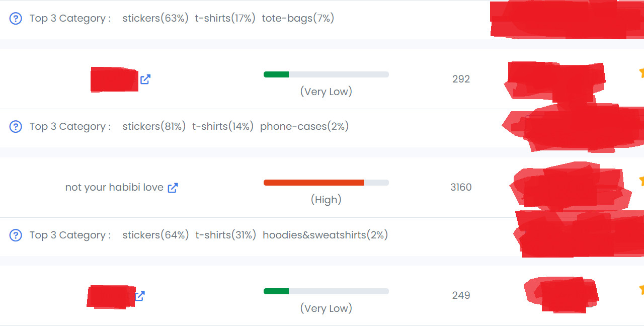Click the stickers(81%) category label
Viewport: 644px width, 332px height.
click(x=154, y=127)
